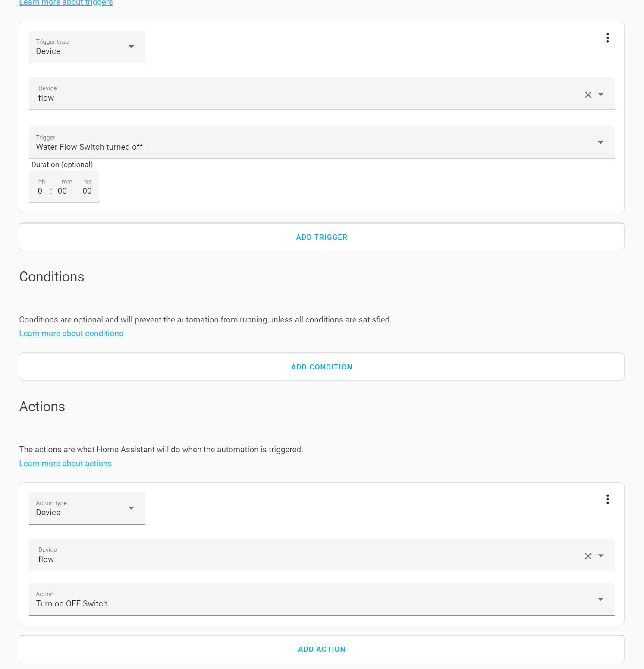Screen dimensions: 644x669
Task: Open 'Learn more about triggers' link
Action: coord(66,3)
